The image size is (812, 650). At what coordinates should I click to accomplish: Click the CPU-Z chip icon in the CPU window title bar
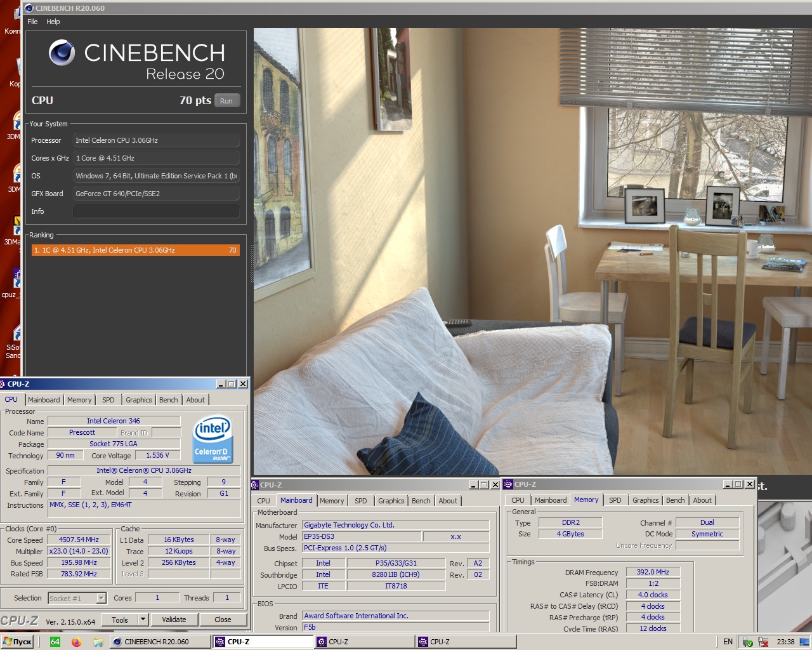click(3, 384)
